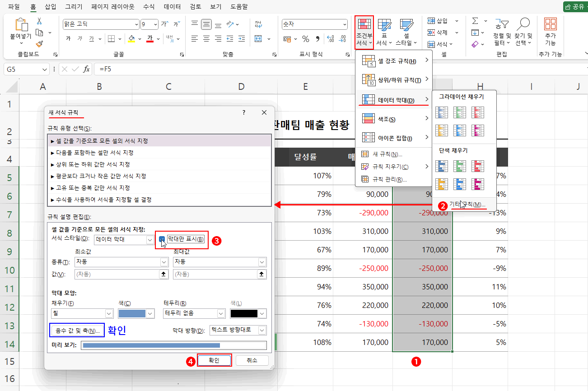Click the Increase font size icon
The image size is (588, 391).
(165, 24)
